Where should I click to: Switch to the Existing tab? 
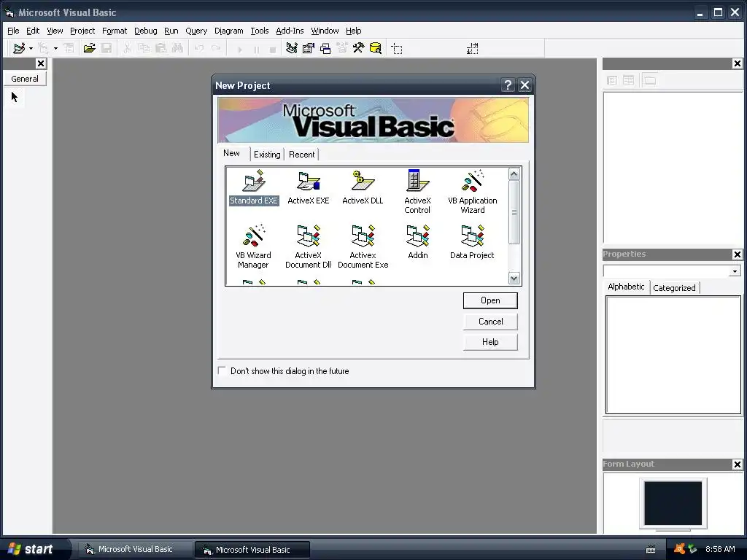tap(267, 155)
